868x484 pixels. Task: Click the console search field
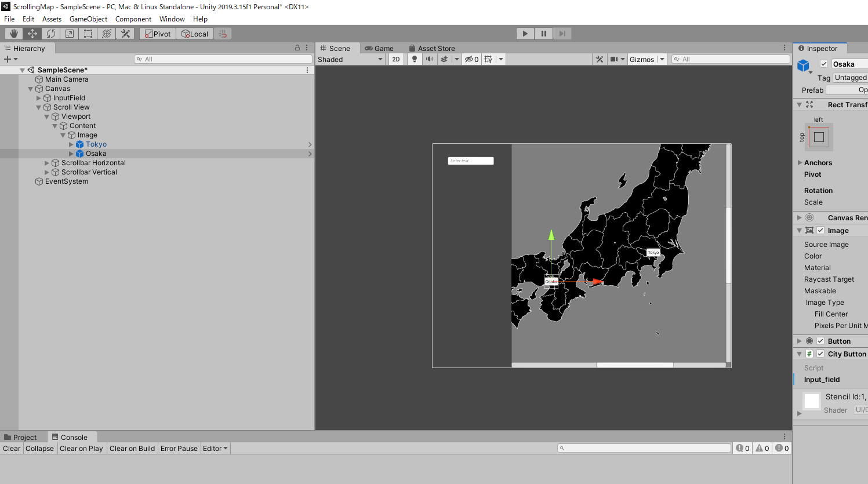[x=644, y=448]
